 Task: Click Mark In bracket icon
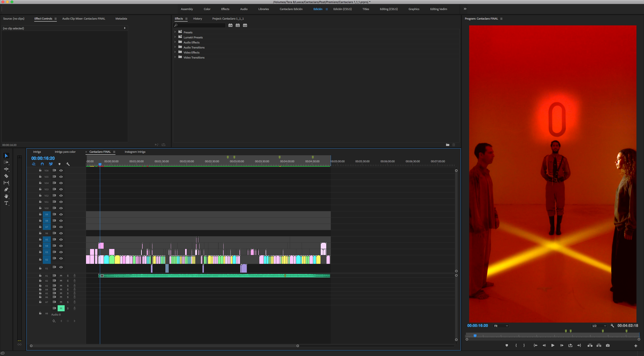[x=516, y=345]
